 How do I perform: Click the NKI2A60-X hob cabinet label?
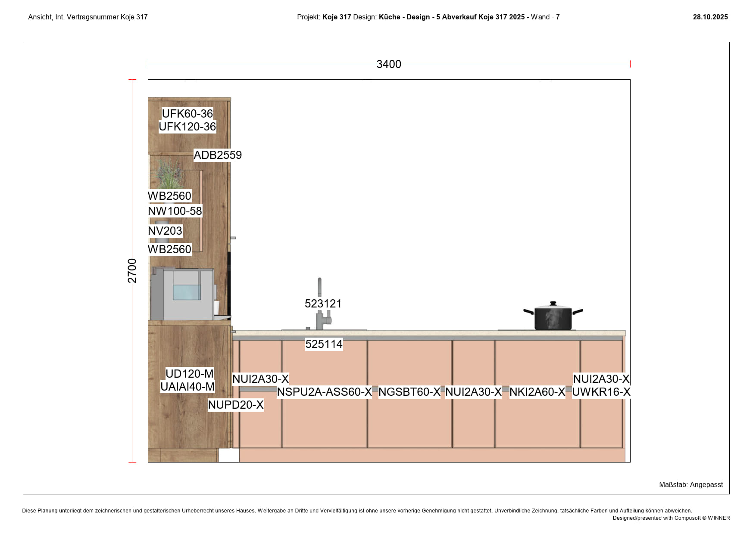537,392
